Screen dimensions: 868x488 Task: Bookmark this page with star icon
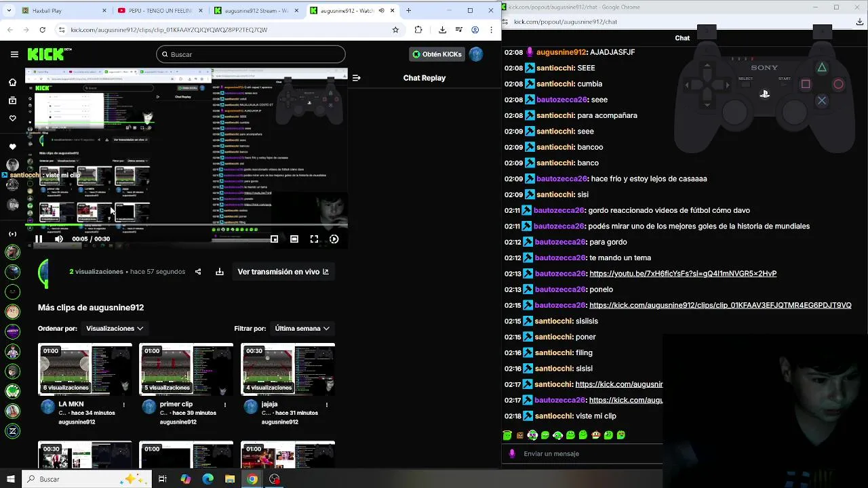click(395, 30)
